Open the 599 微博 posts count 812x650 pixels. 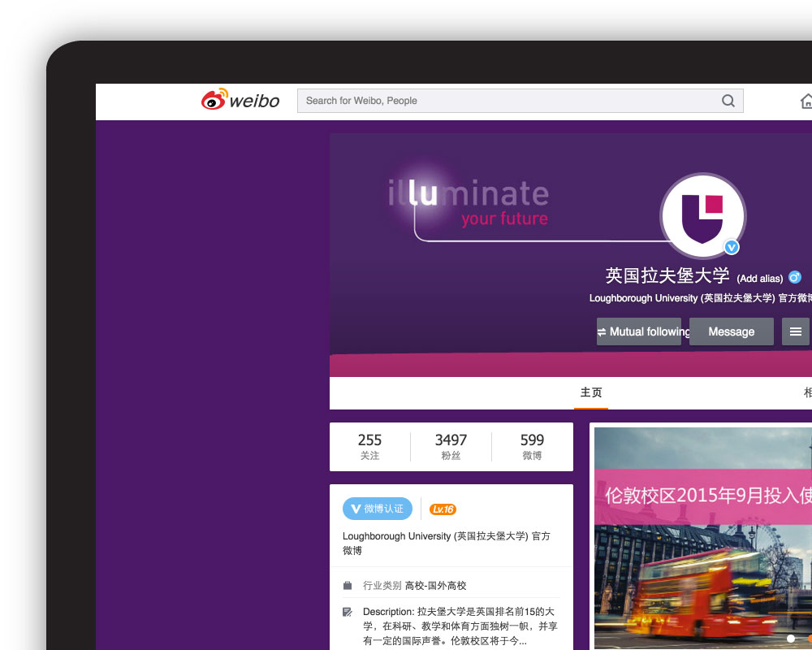click(532, 446)
